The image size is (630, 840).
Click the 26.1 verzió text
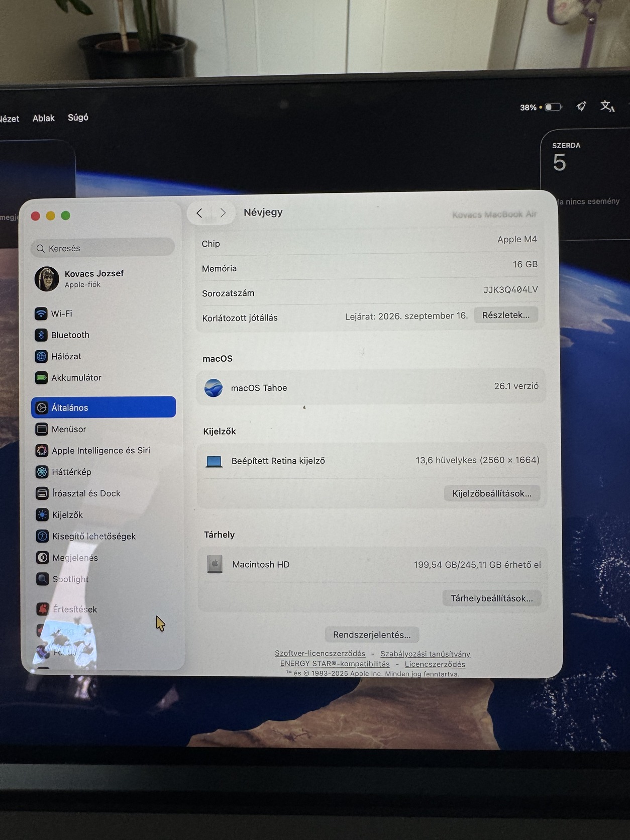coord(516,386)
